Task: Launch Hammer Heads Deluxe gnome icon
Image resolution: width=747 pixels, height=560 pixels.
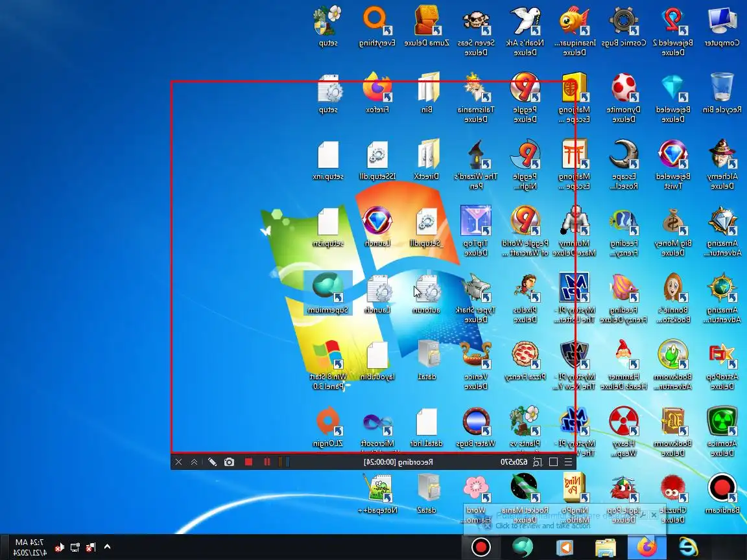Action: [x=624, y=366]
